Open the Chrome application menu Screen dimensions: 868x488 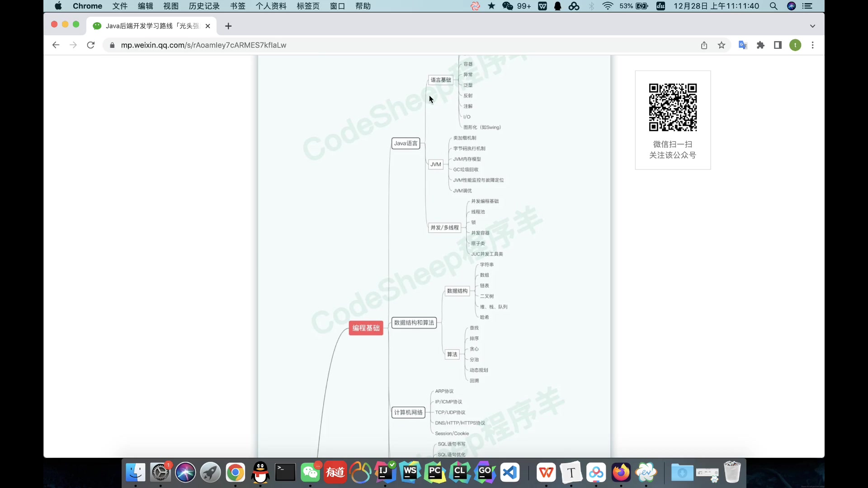pos(87,6)
